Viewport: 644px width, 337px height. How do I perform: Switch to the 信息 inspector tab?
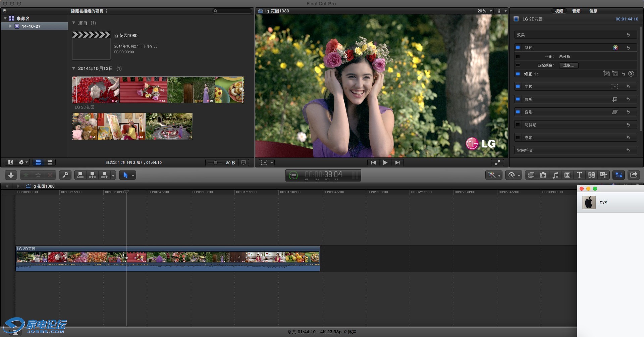click(x=593, y=11)
